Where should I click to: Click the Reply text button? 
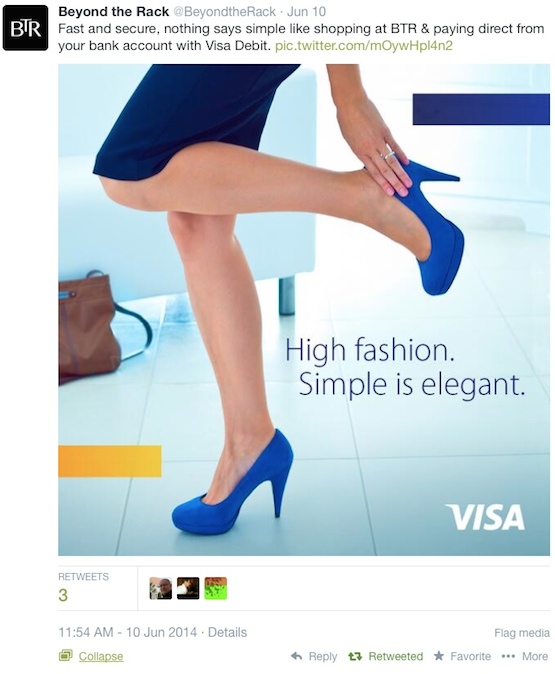323,656
